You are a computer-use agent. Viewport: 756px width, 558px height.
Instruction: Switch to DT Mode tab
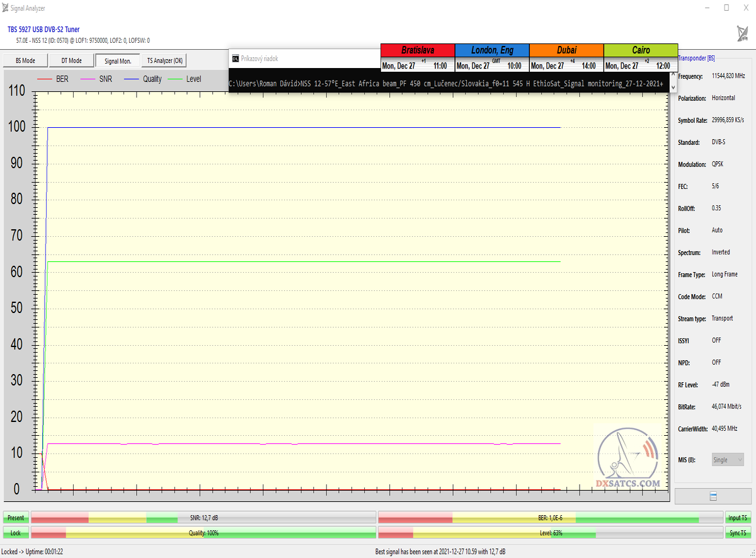pyautogui.click(x=71, y=60)
